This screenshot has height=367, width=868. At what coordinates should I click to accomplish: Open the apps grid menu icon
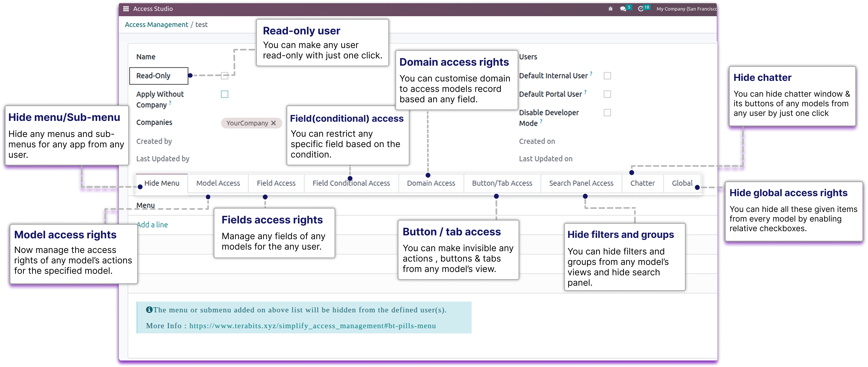[126, 9]
